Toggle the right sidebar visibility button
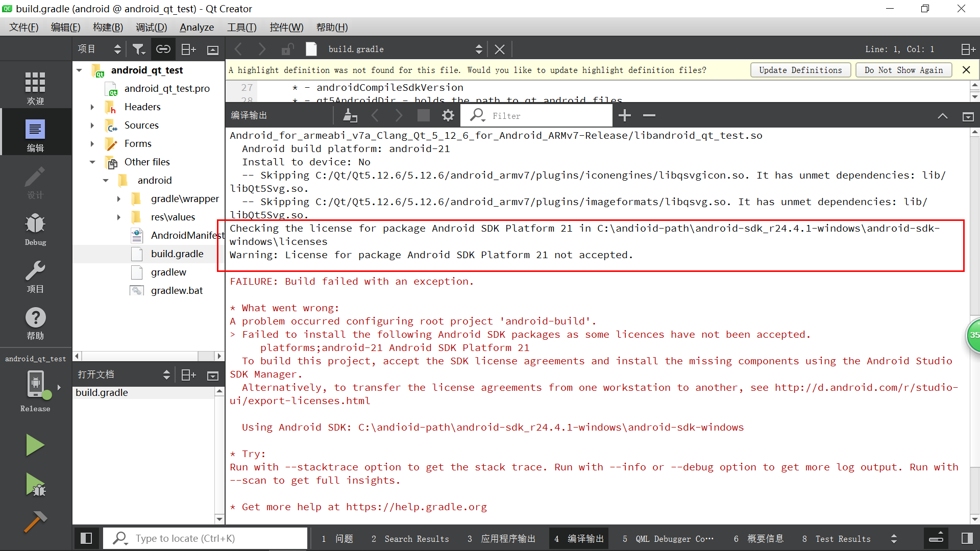The image size is (980, 551). (967, 538)
